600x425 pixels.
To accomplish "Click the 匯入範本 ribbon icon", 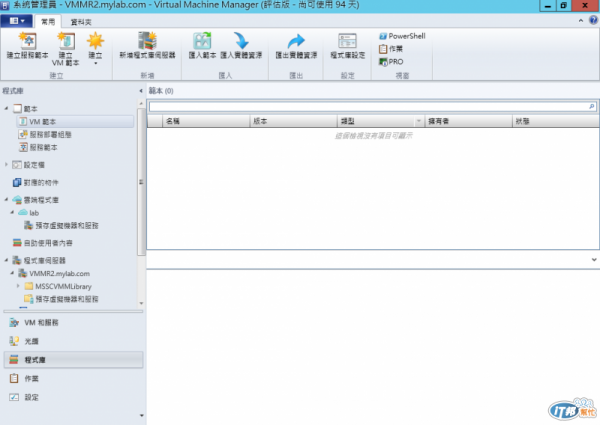I will (x=202, y=41).
